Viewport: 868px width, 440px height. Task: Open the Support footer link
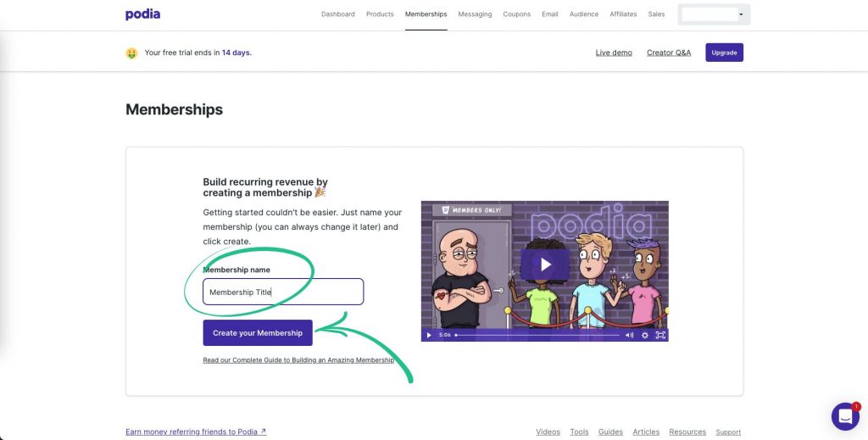728,432
